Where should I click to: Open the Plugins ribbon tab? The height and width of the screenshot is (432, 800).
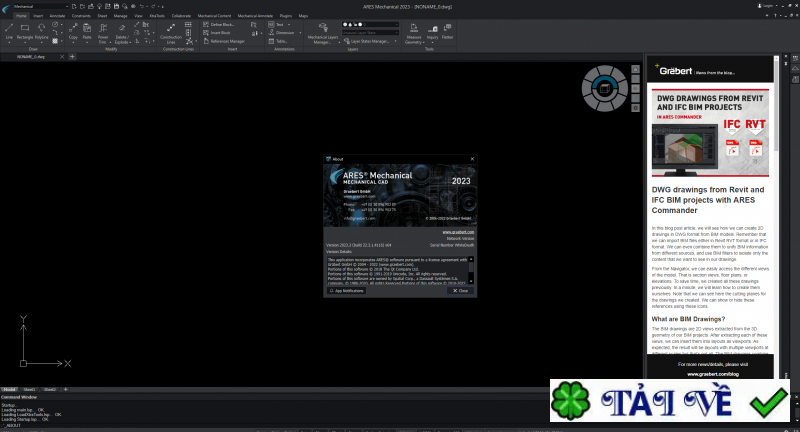pyautogui.click(x=286, y=16)
